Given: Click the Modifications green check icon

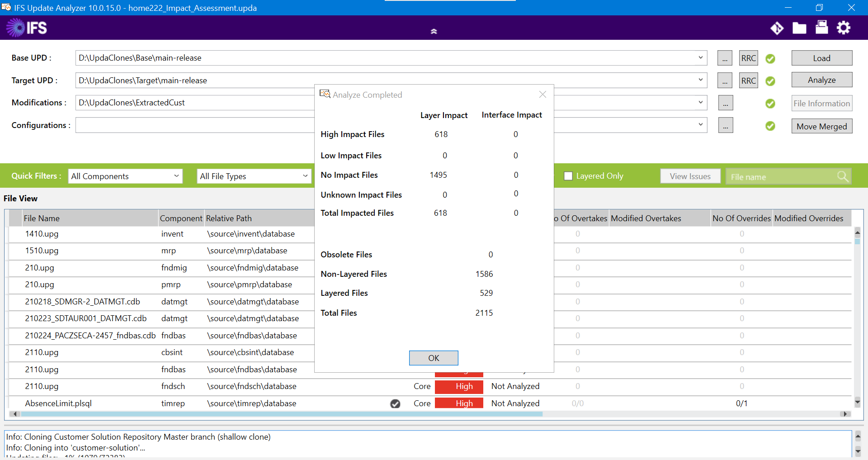Looking at the screenshot, I should tap(770, 104).
